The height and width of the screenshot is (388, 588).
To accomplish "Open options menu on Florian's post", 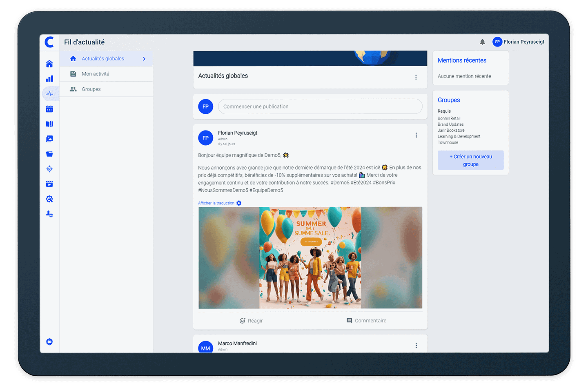I will 416,135.
